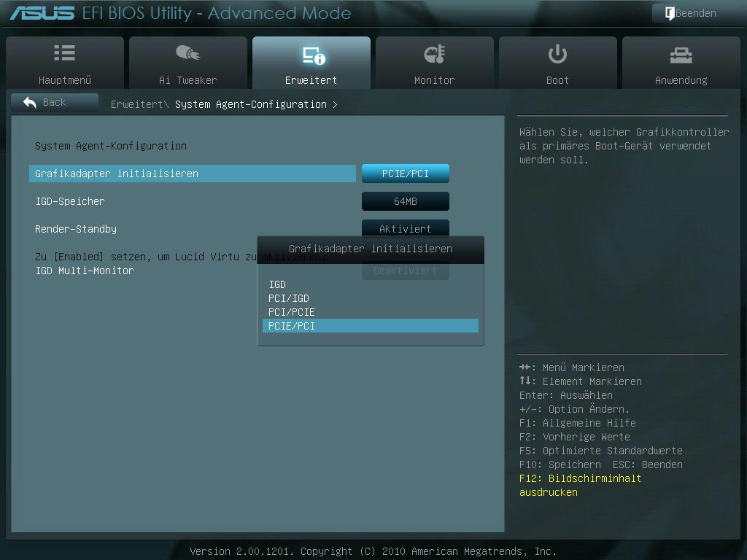Open the Anwendung toolbox icon tab
This screenshot has height=560, width=747.
[x=681, y=54]
